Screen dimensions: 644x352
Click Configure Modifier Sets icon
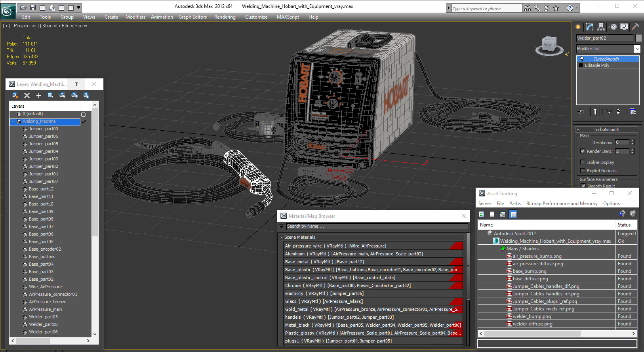[633, 112]
